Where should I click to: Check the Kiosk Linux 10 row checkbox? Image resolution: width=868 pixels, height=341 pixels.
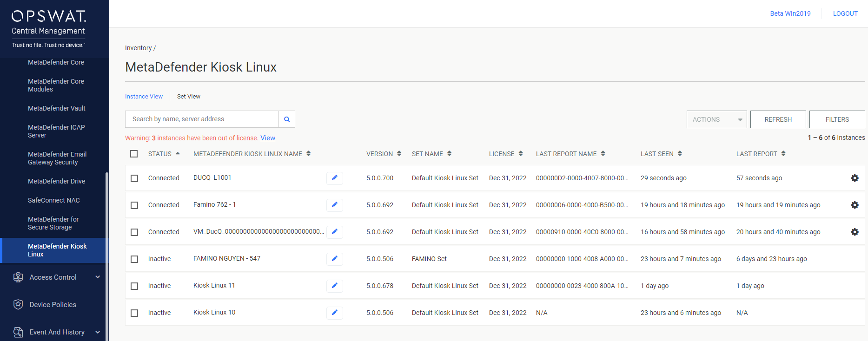click(134, 313)
